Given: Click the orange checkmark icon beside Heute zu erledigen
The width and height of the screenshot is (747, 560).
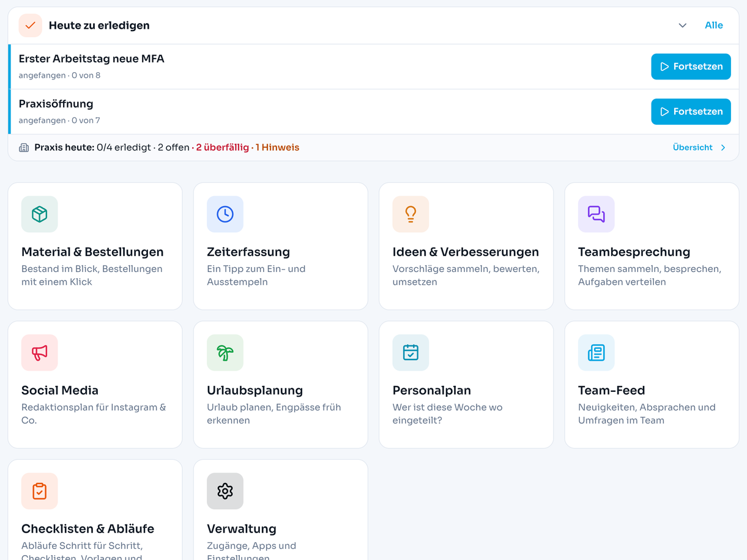Looking at the screenshot, I should 30,26.
